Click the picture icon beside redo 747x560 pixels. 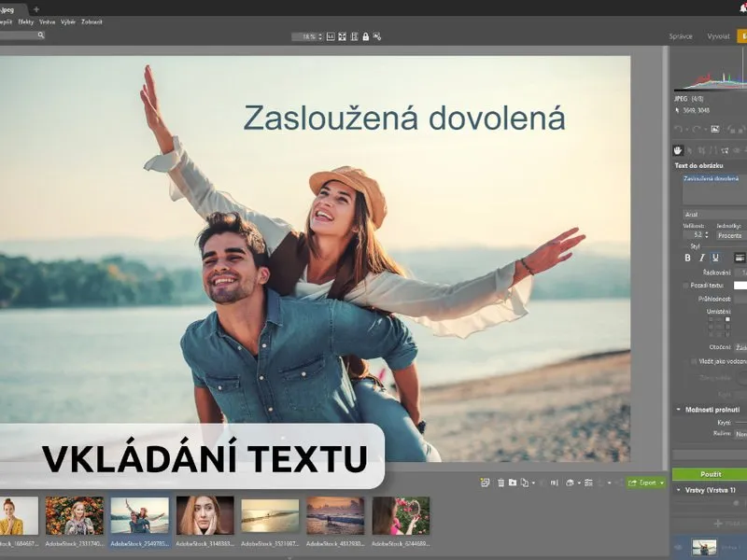pyautogui.click(x=715, y=129)
